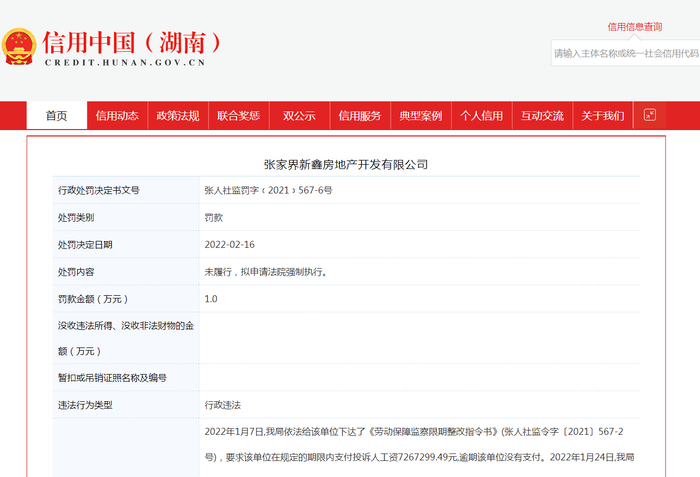Select the date 2022-02-16

[x=229, y=245]
